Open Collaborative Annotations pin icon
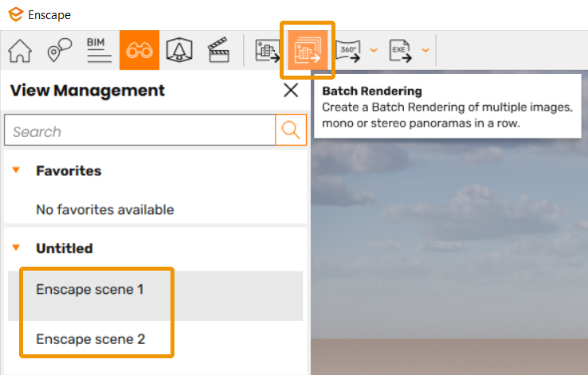This screenshot has height=375, width=588. click(x=60, y=51)
